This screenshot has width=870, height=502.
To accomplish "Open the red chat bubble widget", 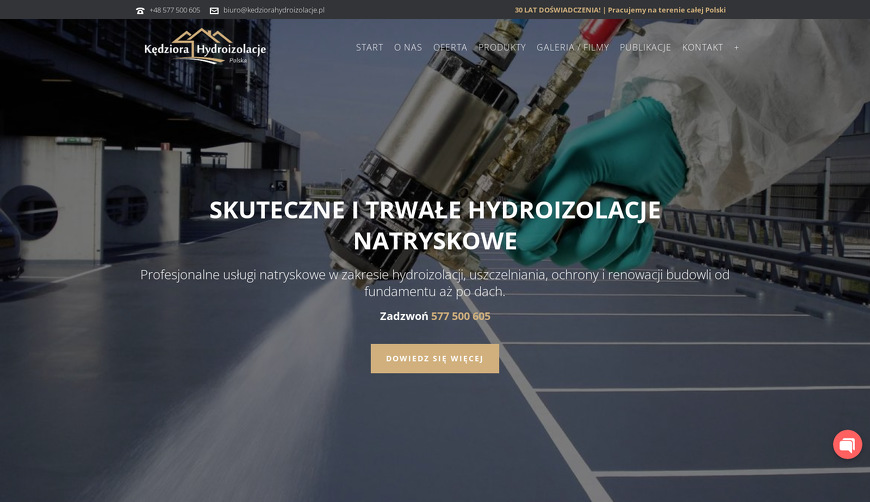I will [x=847, y=444].
